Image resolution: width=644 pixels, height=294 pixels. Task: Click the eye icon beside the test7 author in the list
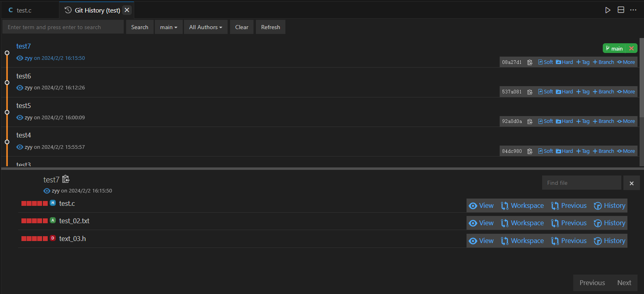point(19,58)
